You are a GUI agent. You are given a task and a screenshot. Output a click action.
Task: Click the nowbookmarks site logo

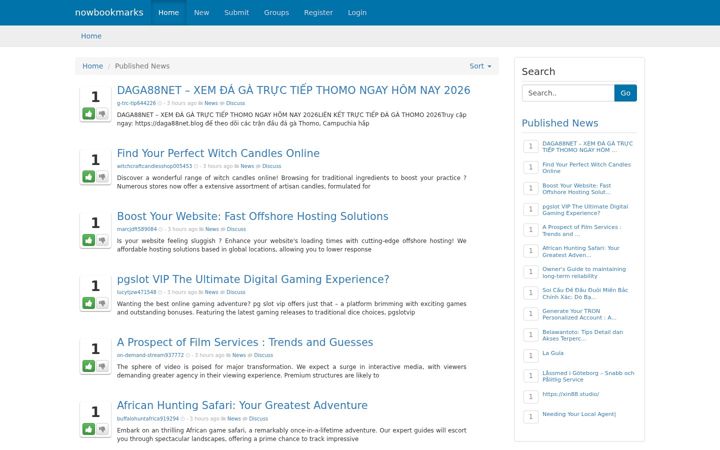109,12
